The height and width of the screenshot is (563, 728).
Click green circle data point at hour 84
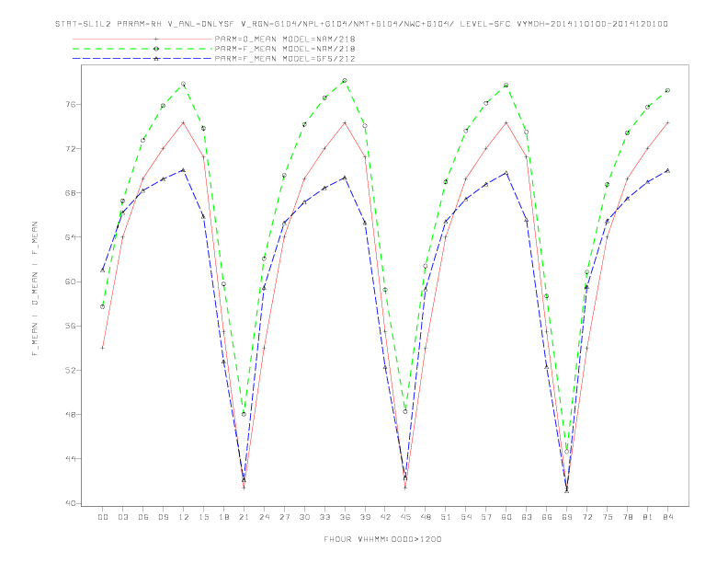[x=667, y=90]
